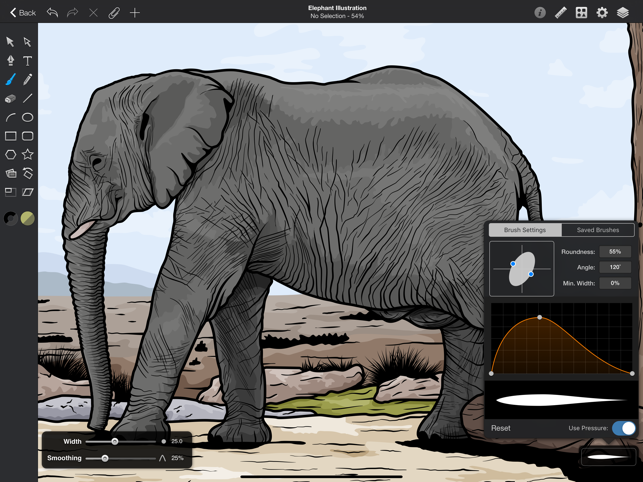The width and height of the screenshot is (643, 482).
Task: Go Back to the gallery
Action: pyautogui.click(x=22, y=13)
